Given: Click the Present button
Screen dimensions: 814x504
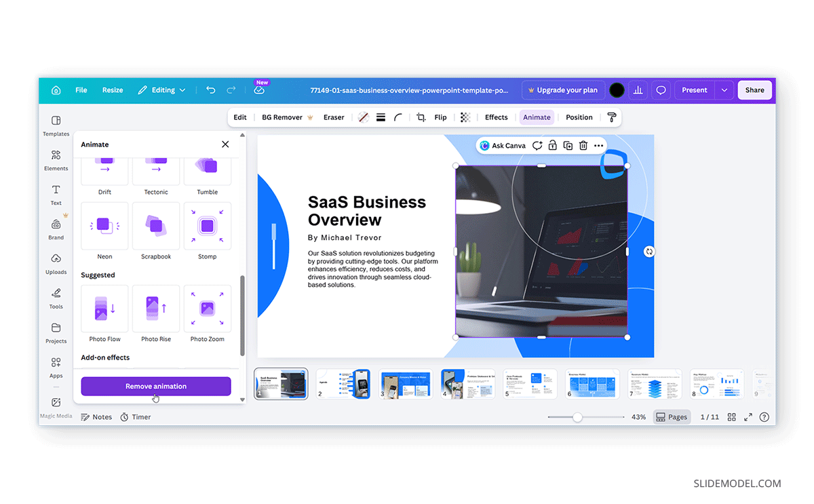Looking at the screenshot, I should tap(695, 90).
